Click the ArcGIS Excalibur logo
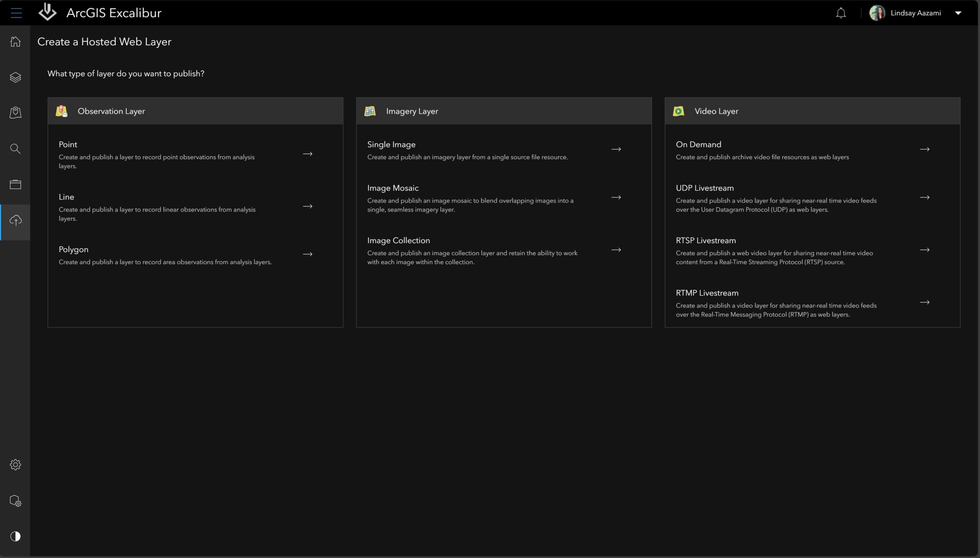The height and width of the screenshot is (558, 980). click(x=47, y=12)
